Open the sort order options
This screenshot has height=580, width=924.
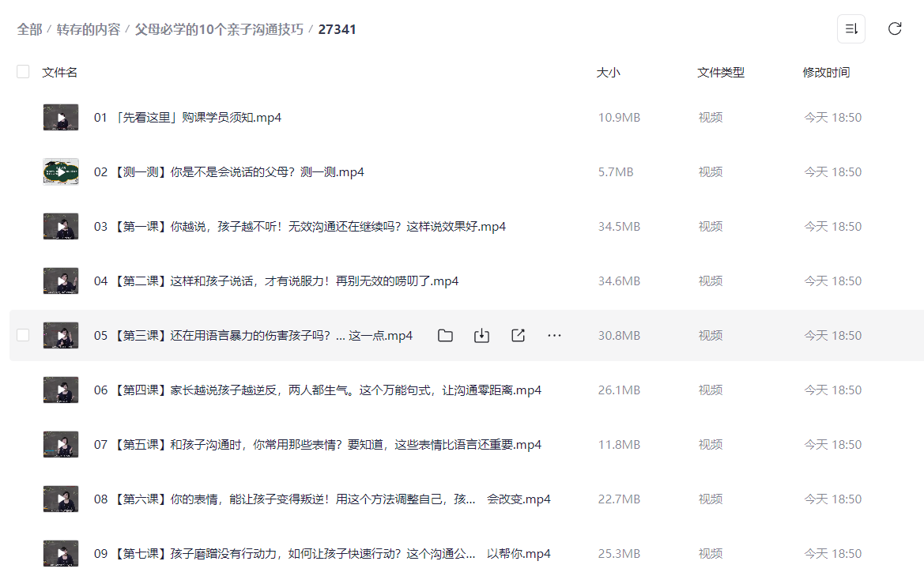pyautogui.click(x=851, y=28)
